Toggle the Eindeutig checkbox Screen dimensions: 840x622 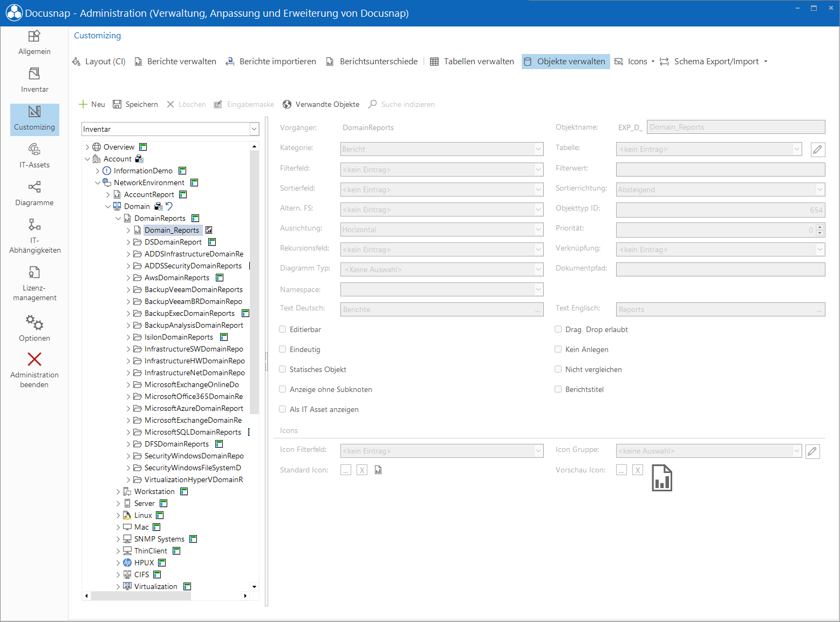pos(283,349)
